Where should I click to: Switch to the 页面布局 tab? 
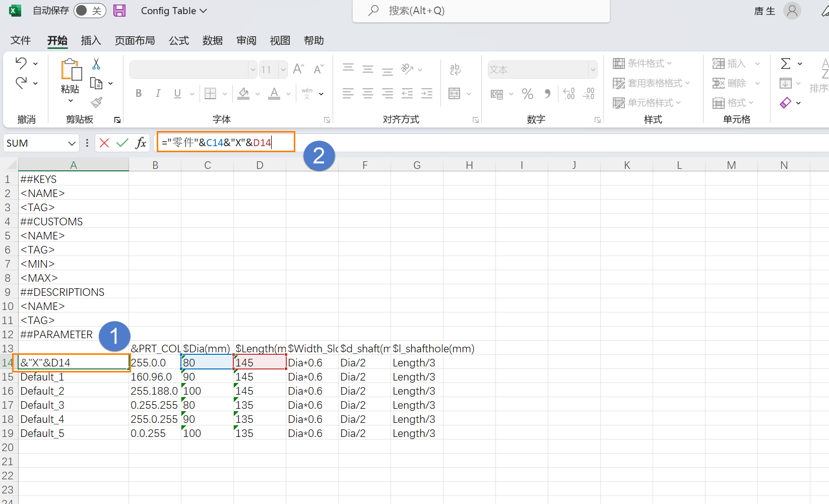(135, 40)
